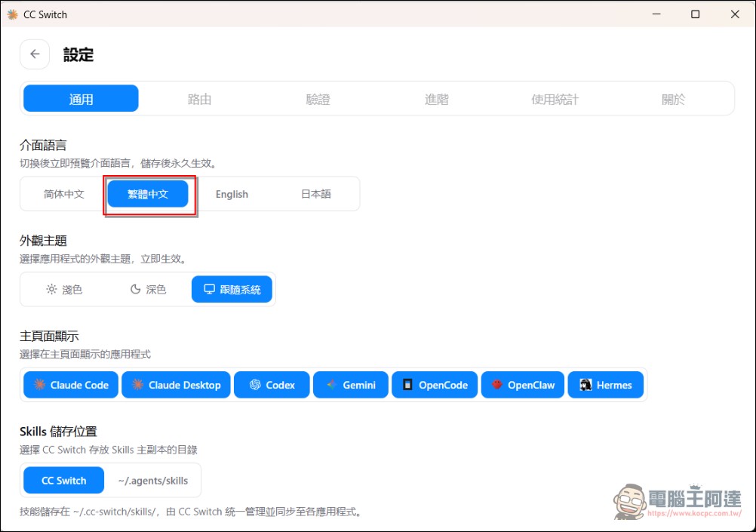This screenshot has height=532, width=756.
Task: Close the CC Switch window
Action: tap(735, 14)
